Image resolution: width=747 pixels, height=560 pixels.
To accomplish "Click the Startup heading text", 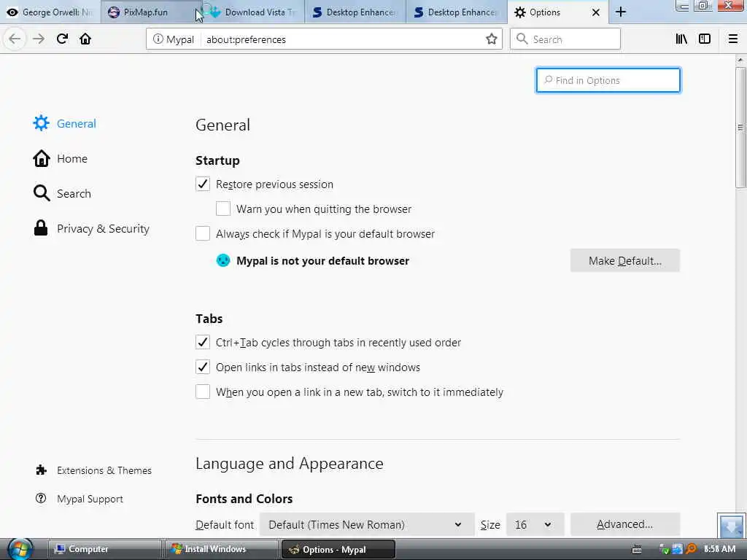I will tap(217, 160).
